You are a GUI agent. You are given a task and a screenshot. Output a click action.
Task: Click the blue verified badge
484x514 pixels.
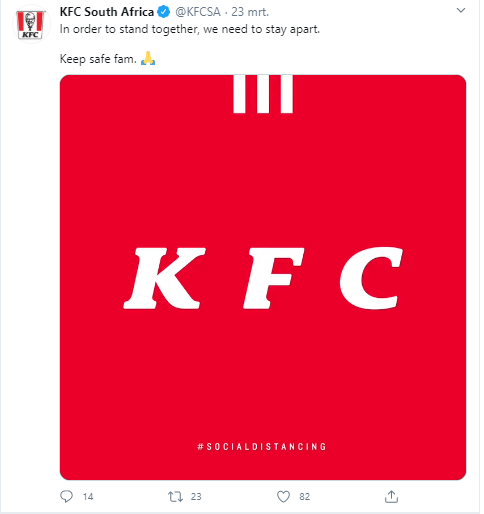pos(163,12)
